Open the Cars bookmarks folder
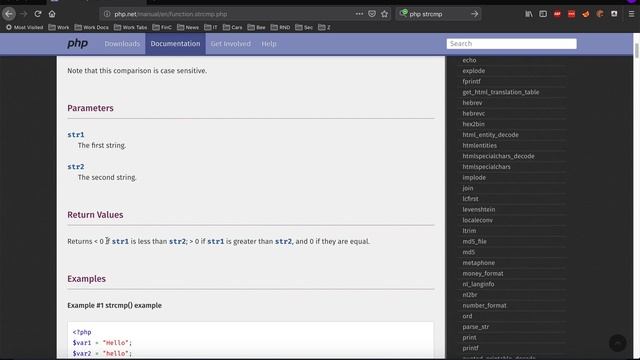The image size is (640, 360). click(232, 27)
